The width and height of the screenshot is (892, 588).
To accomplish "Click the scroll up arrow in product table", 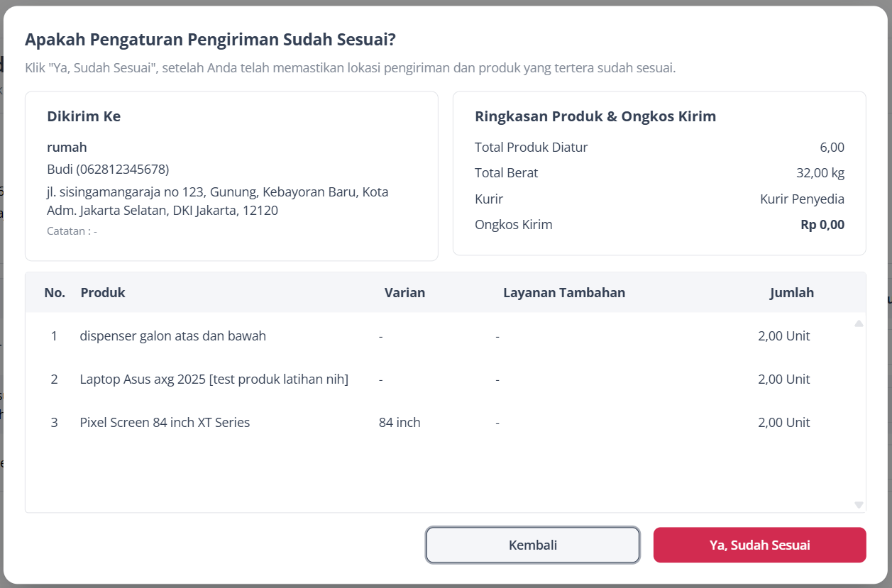I will tap(859, 323).
